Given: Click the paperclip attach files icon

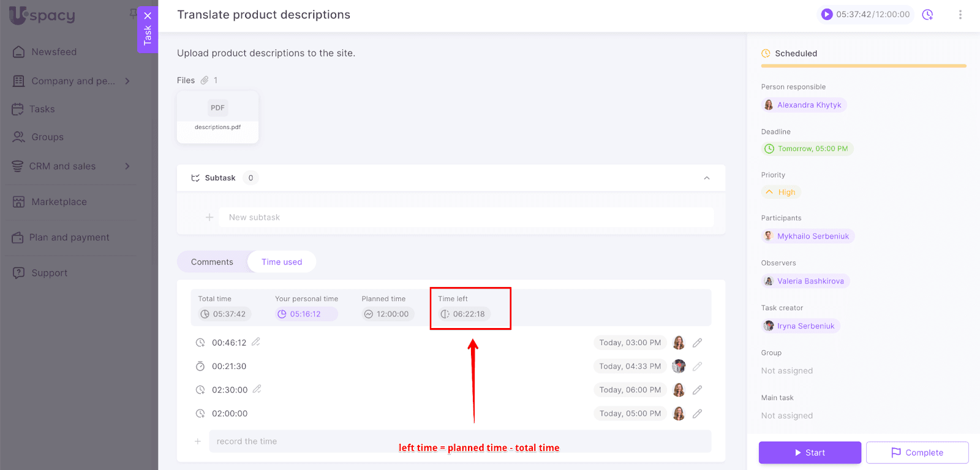Looking at the screenshot, I should click(x=205, y=80).
